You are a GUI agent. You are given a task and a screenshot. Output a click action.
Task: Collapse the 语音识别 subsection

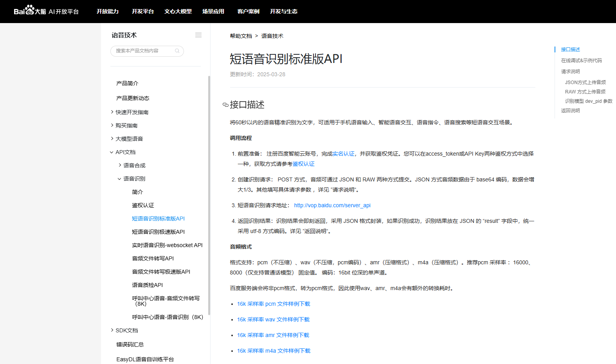(x=120, y=179)
